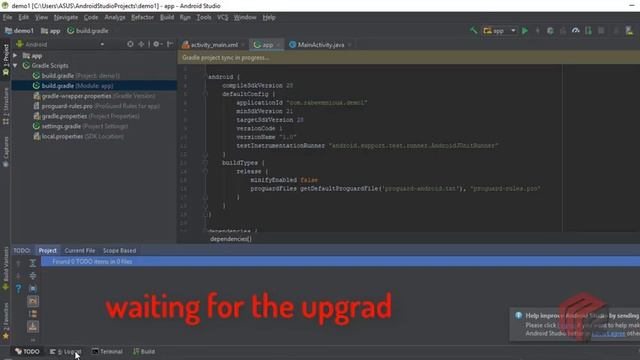Viewport: 640px width, 360px height.
Task: Open the Logcat tool window button
Action: (x=65, y=351)
